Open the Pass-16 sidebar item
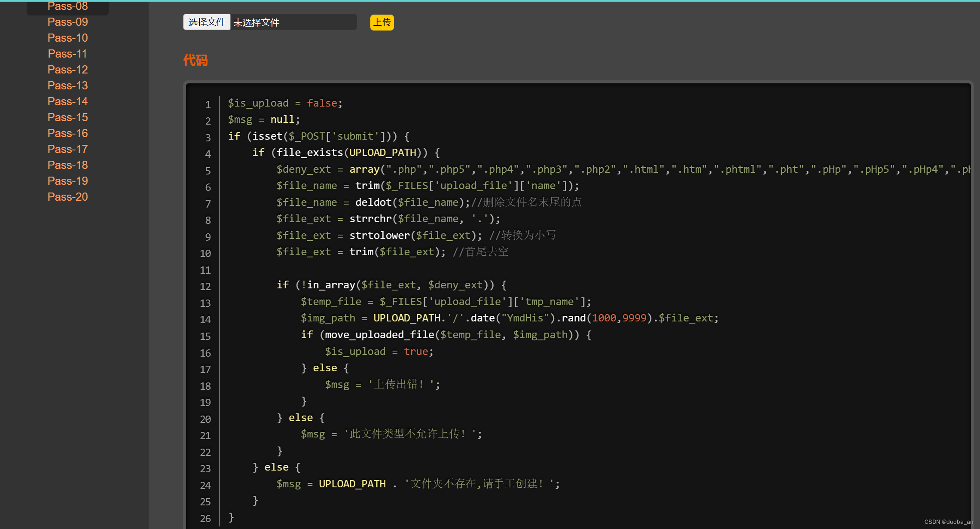980x529 pixels. click(67, 133)
